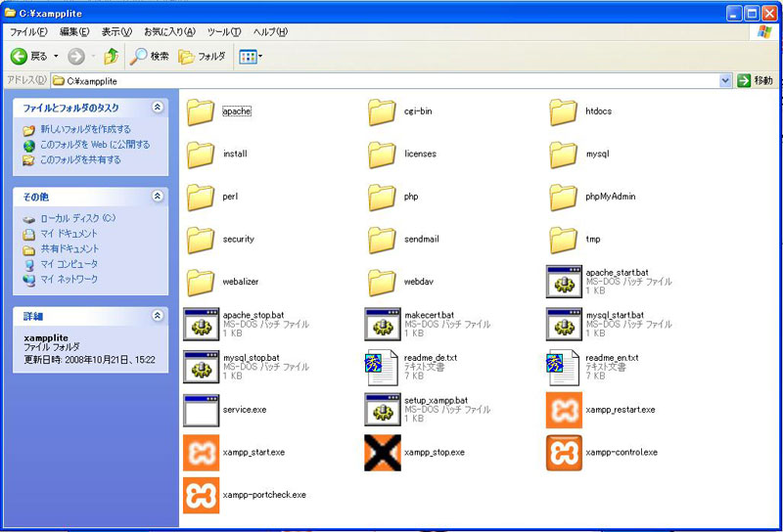Collapse the その他 panel
The image size is (783, 532).
[158, 197]
